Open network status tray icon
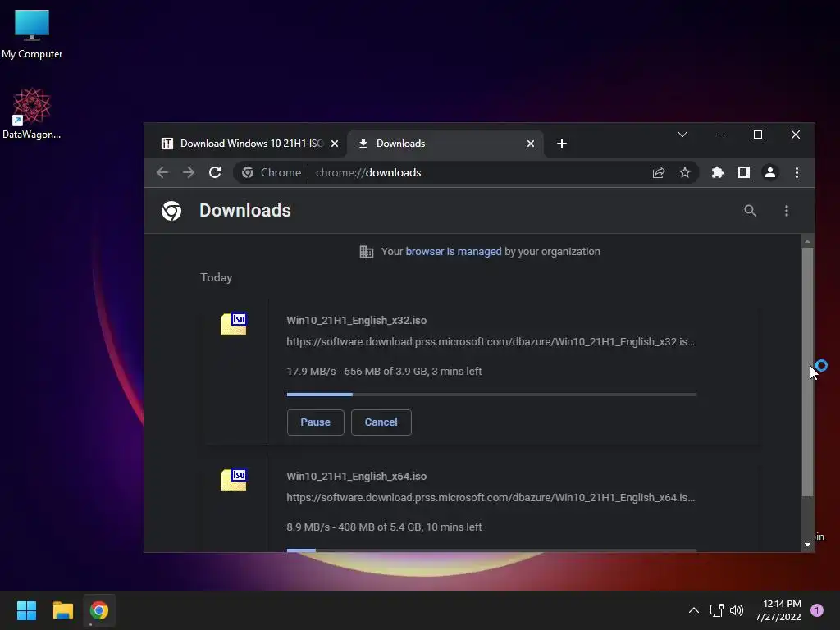This screenshot has height=630, width=840. (x=716, y=610)
